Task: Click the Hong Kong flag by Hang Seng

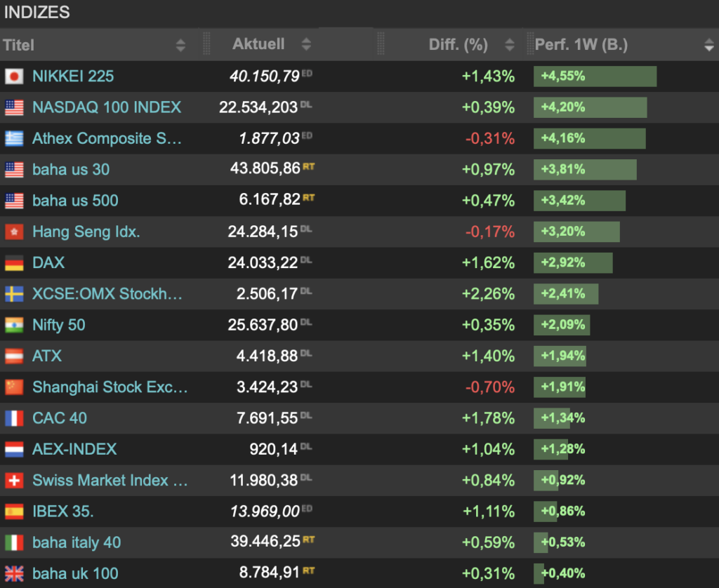Action: (14, 232)
